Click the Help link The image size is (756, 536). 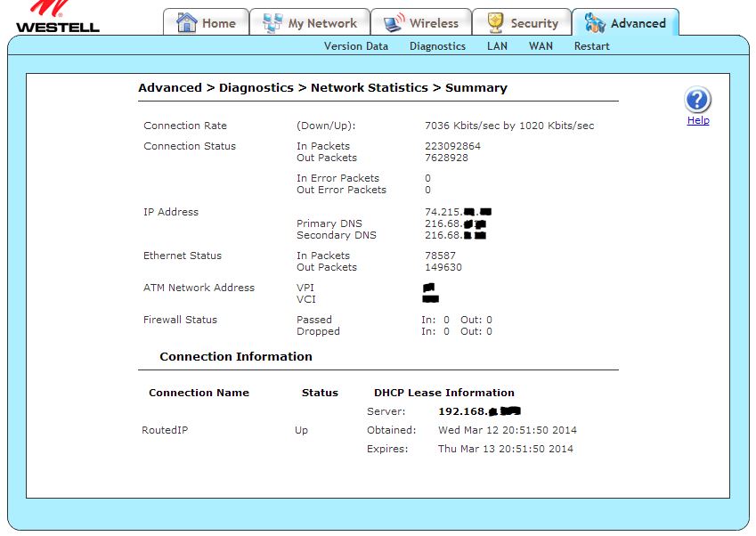click(697, 120)
